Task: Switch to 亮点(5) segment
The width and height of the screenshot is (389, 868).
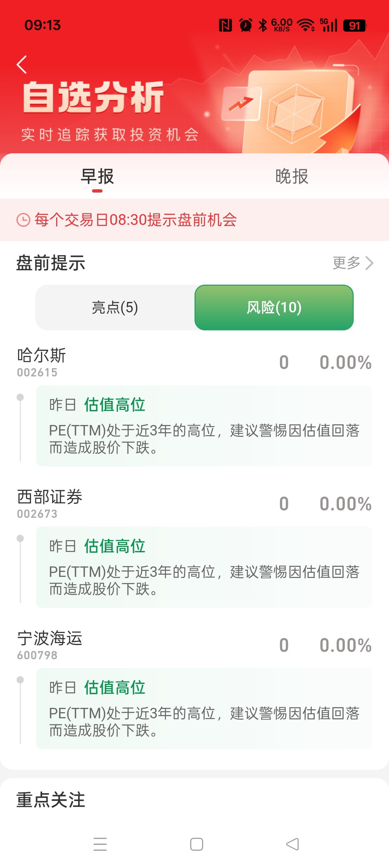Action: click(115, 307)
